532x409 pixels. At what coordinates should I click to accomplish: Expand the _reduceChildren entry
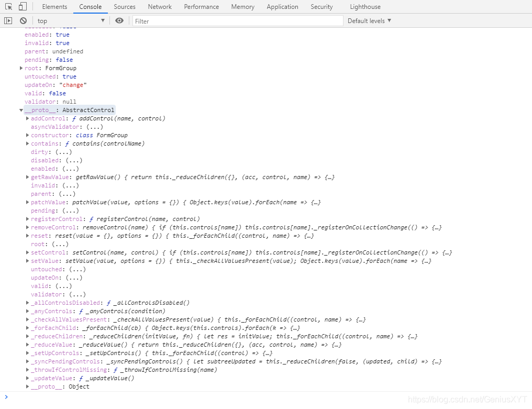[x=27, y=336]
